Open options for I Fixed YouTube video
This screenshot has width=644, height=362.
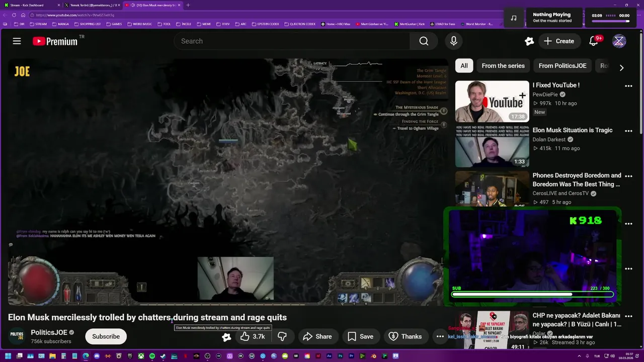point(628,86)
